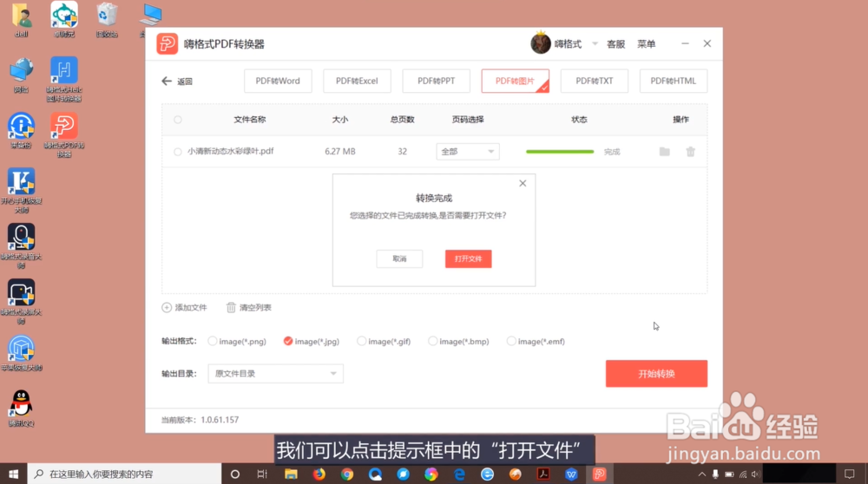This screenshot has height=484, width=868.
Task: Switch to the PDF转Excel tab
Action: click(357, 81)
